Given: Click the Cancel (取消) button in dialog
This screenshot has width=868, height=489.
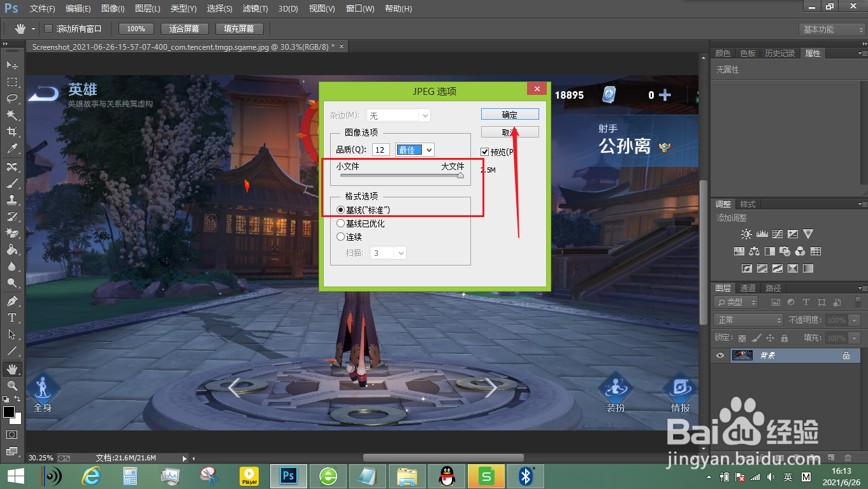Looking at the screenshot, I should point(510,132).
